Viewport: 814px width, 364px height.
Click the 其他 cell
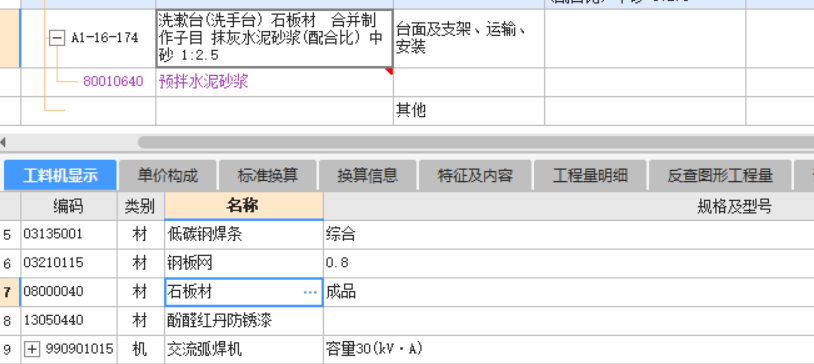coord(469,110)
